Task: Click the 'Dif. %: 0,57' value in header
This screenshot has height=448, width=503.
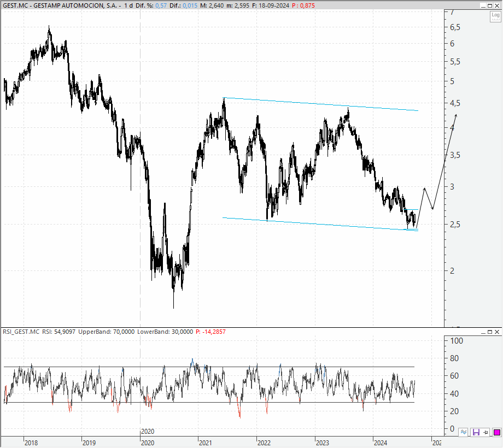Action: point(151,5)
